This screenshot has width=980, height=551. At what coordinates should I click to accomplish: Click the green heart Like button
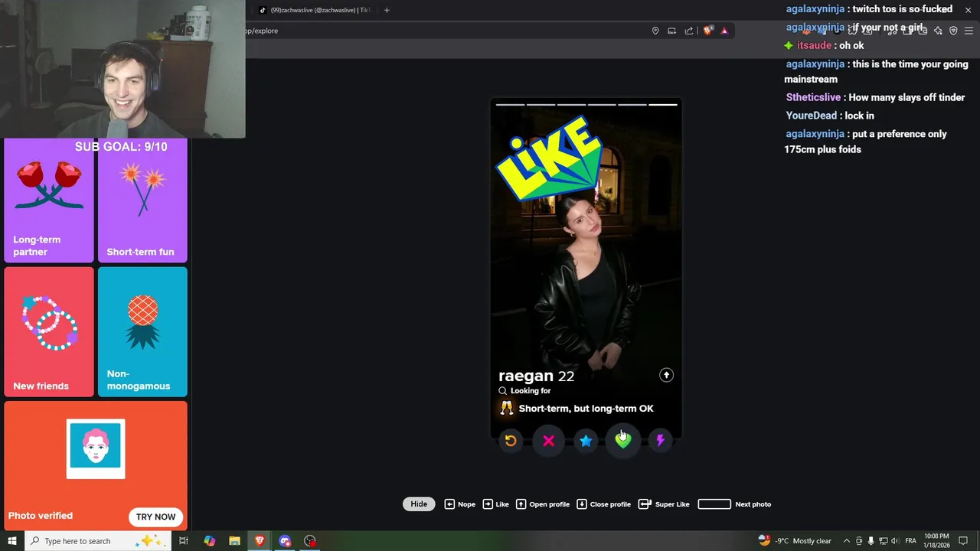tap(623, 441)
